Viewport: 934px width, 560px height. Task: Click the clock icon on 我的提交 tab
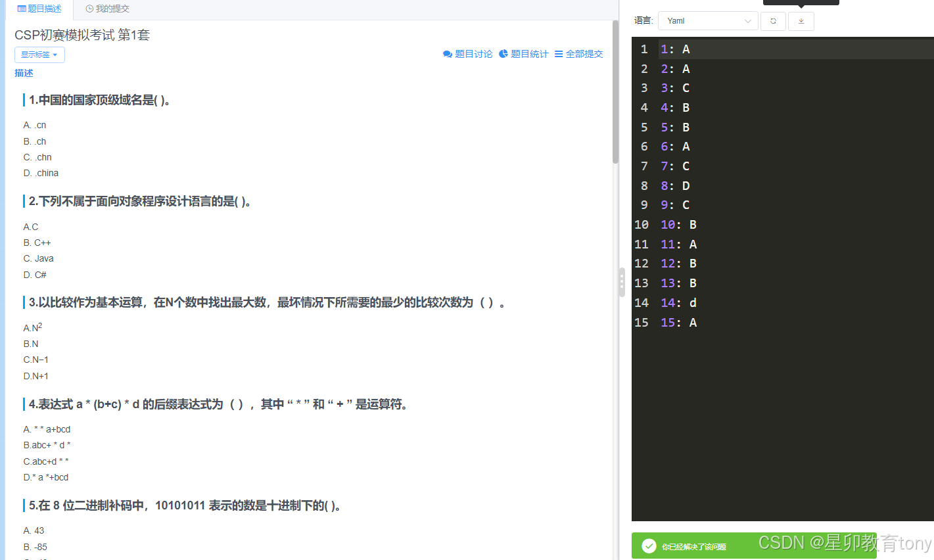click(89, 9)
